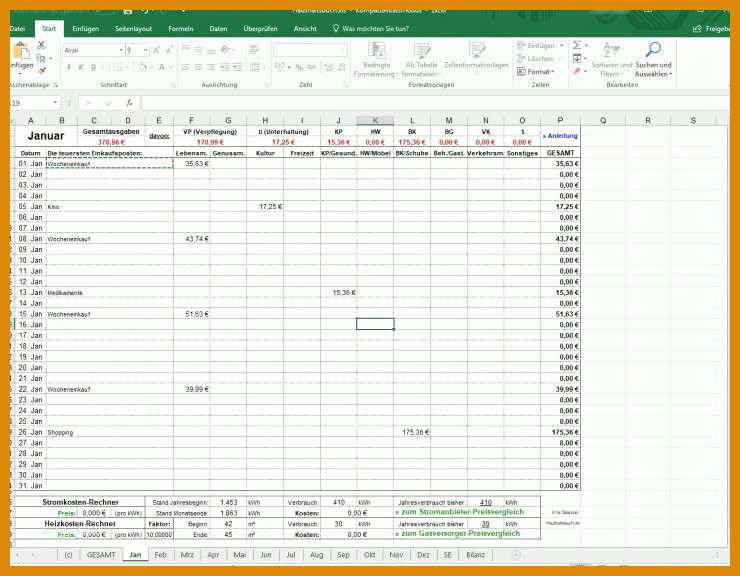Open the Bedingte Formatierung menu

tap(376, 59)
